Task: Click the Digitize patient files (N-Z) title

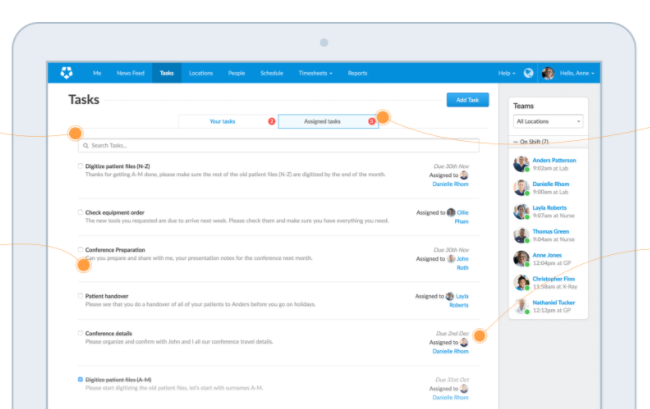Action: [x=118, y=166]
